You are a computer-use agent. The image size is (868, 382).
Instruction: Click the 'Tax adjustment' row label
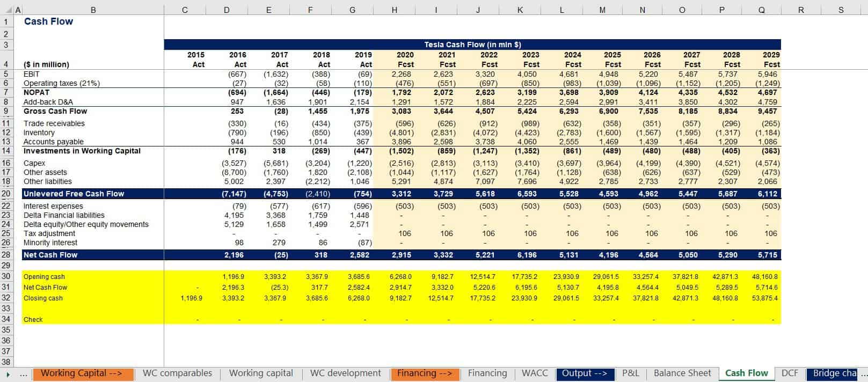click(49, 233)
